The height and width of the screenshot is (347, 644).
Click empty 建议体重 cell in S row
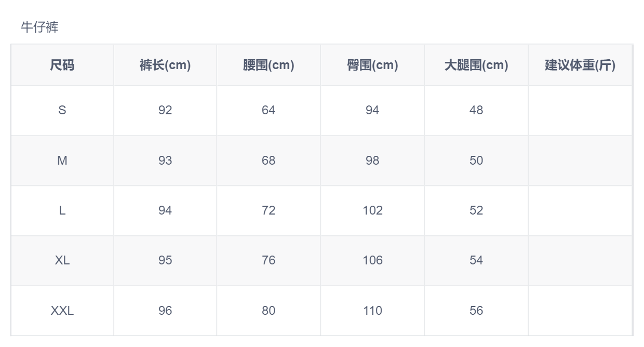click(580, 111)
